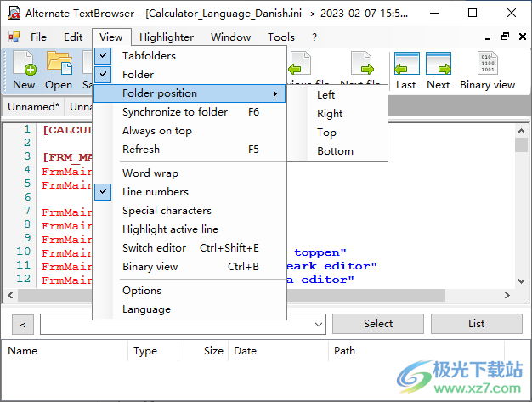Click the Previous file toolbar icon
The height and width of the screenshot is (402, 532).
(x=300, y=63)
